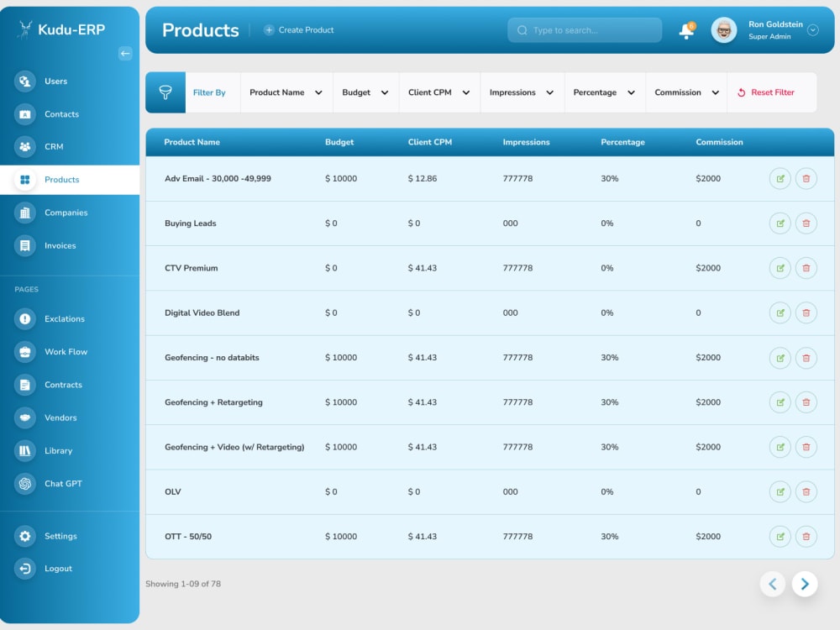
Task: Click the Create Product button
Action: (x=299, y=29)
